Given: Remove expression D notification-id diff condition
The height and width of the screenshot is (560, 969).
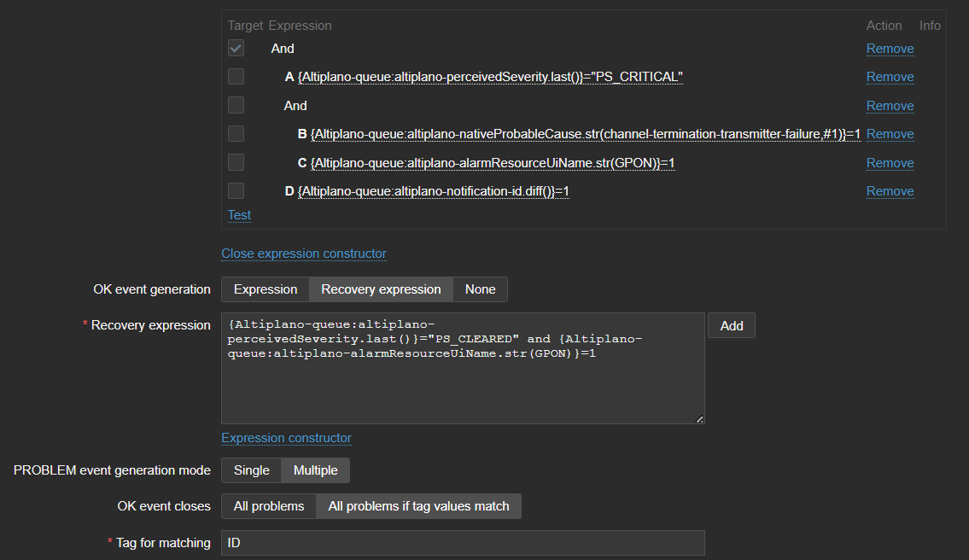Looking at the screenshot, I should click(890, 191).
